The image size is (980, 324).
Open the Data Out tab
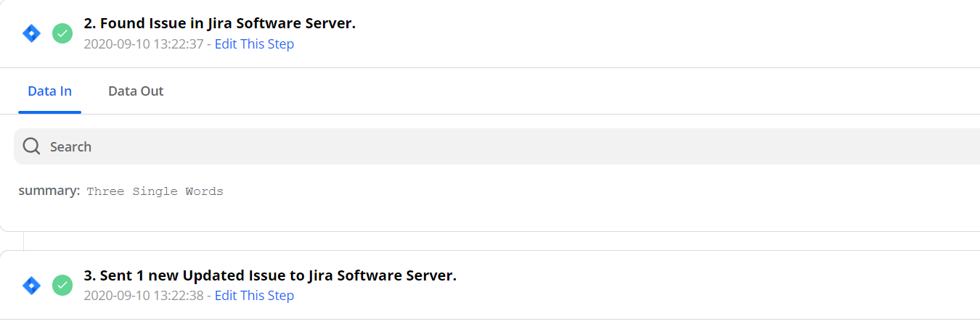coord(136,91)
